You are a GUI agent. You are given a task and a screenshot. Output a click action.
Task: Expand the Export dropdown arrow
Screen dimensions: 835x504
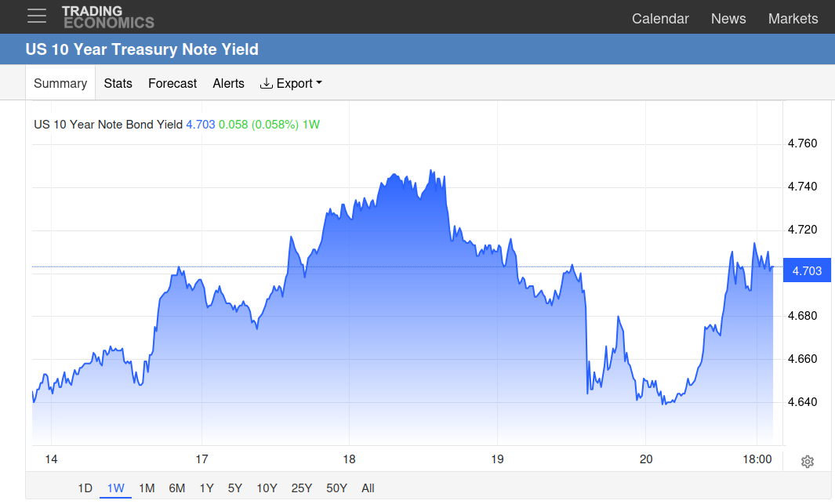click(319, 83)
